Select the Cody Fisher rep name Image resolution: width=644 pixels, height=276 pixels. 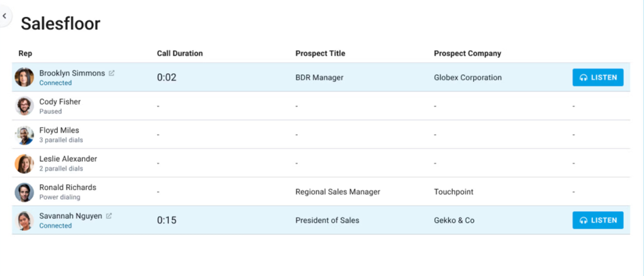(x=60, y=102)
